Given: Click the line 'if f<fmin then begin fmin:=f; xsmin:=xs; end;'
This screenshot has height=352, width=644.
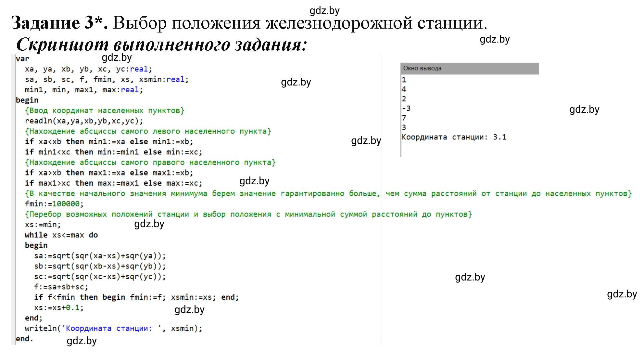Looking at the screenshot, I should [x=136, y=297].
